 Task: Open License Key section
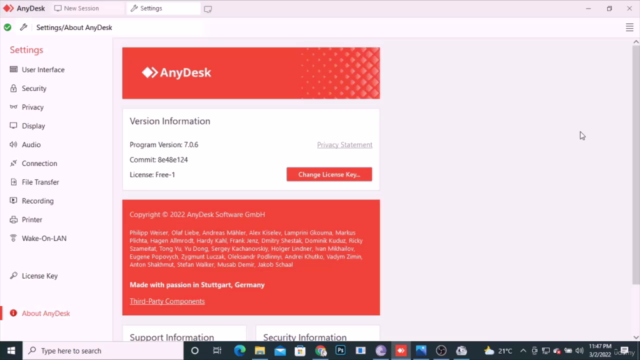[33, 276]
